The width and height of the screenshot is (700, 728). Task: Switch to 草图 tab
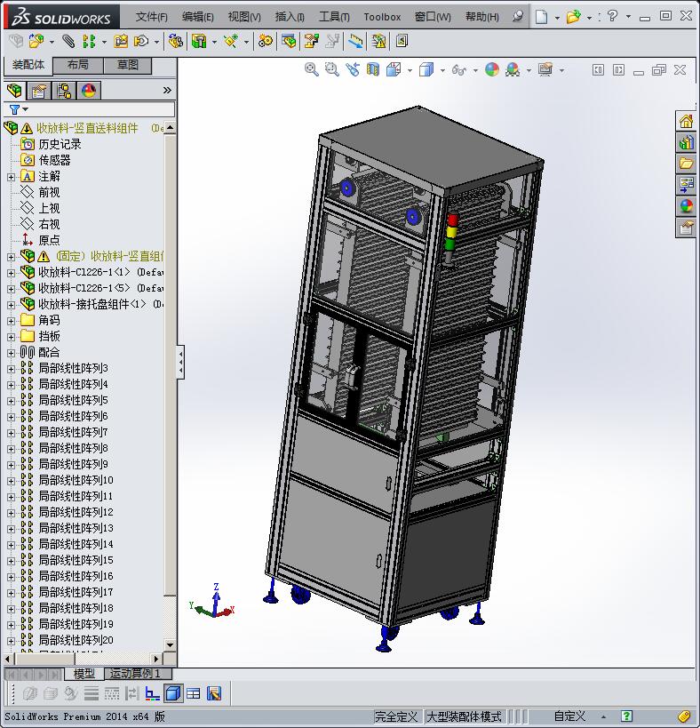click(x=128, y=65)
